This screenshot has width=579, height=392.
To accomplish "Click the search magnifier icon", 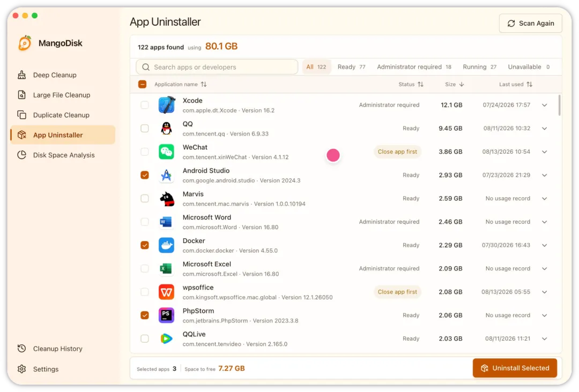I will click(146, 67).
